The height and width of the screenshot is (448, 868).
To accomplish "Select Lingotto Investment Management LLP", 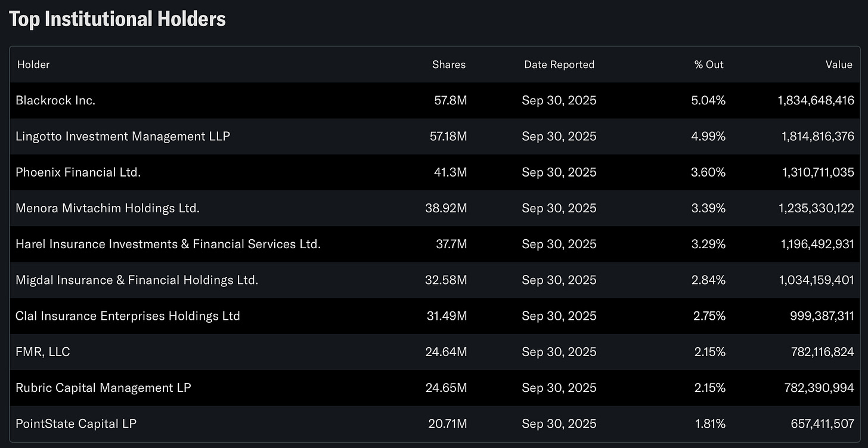I will 123,136.
